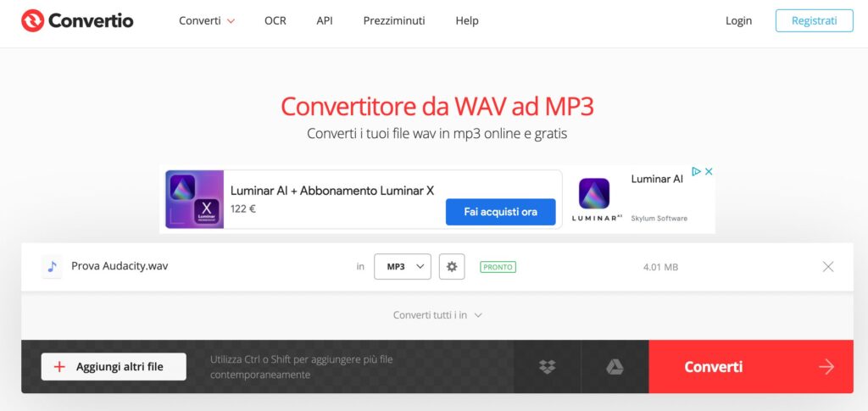Viewport: 868px width, 411px height.
Task: Choose file from Google Drive icon
Action: [615, 367]
